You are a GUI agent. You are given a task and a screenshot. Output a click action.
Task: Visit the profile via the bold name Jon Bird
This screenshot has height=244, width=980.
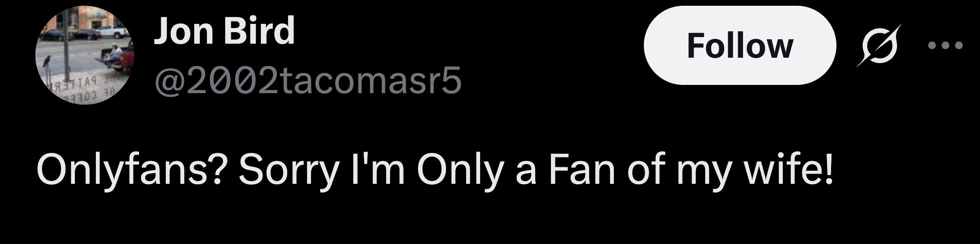coord(224,31)
